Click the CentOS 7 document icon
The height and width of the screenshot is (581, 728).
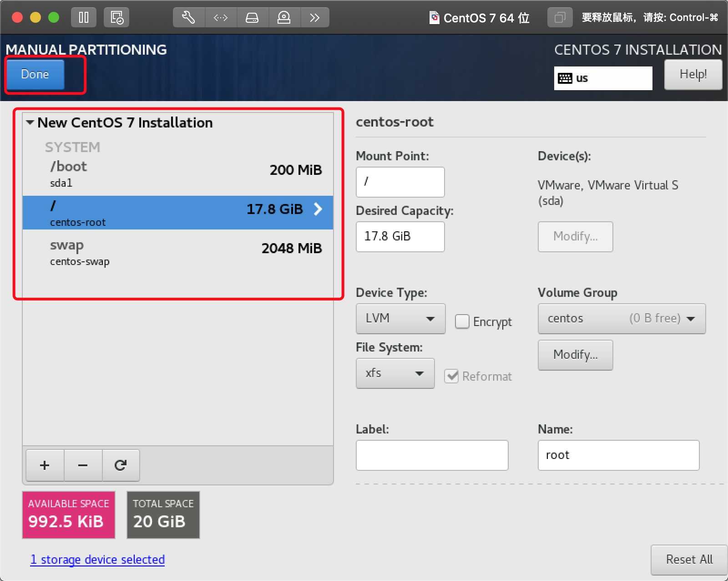point(435,18)
